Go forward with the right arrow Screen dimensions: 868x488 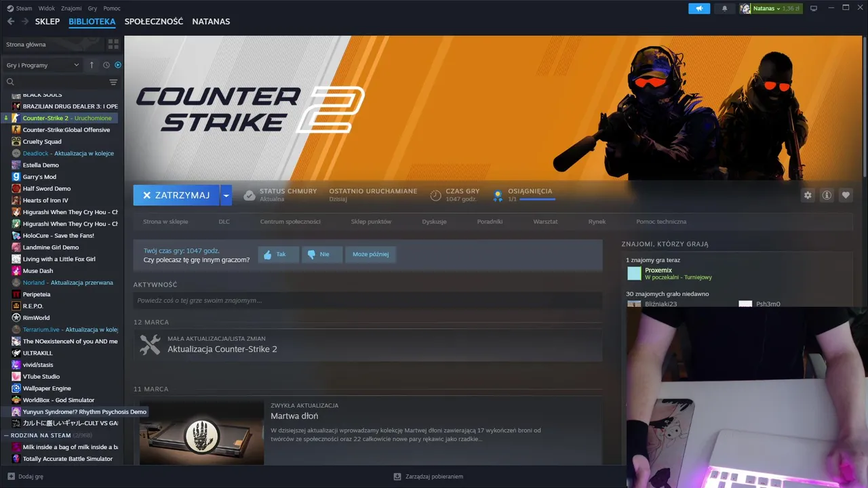click(x=25, y=22)
